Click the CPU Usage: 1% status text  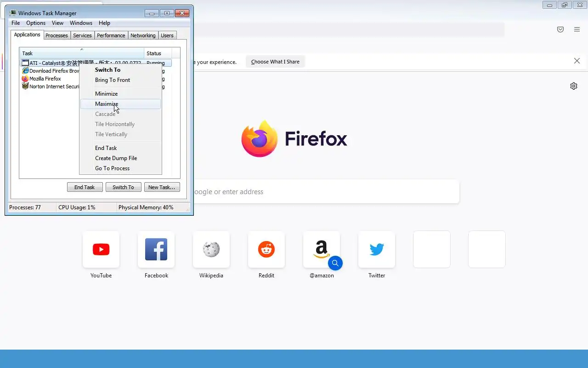[77, 207]
